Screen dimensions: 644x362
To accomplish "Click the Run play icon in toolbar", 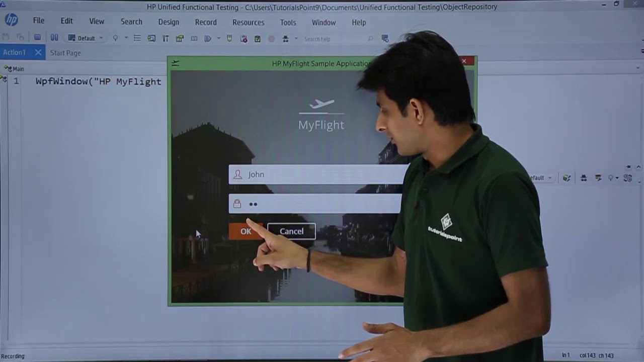I will click(x=208, y=38).
